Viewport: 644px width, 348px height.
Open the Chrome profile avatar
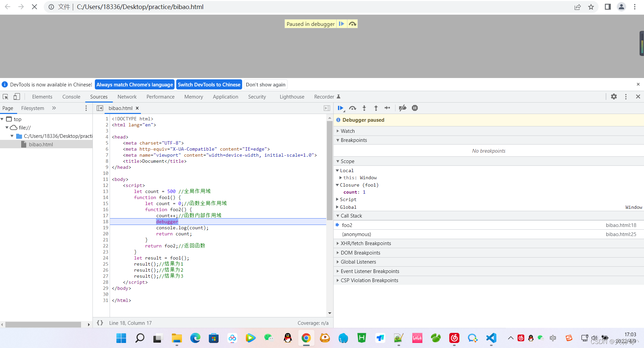(621, 7)
